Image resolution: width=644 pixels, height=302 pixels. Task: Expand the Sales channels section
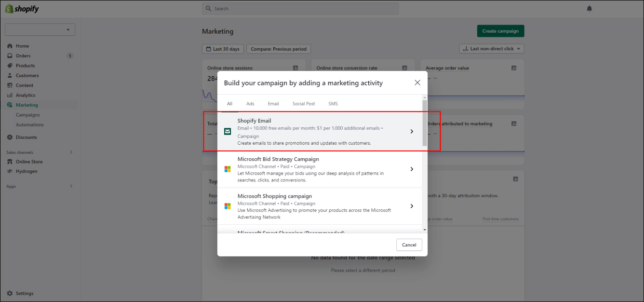pos(71,152)
